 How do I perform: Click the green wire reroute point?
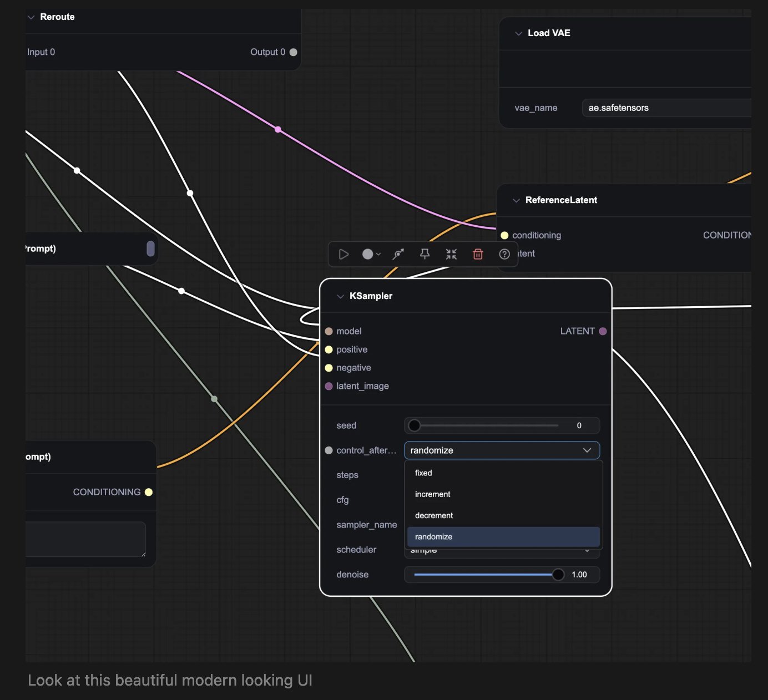pos(214,399)
